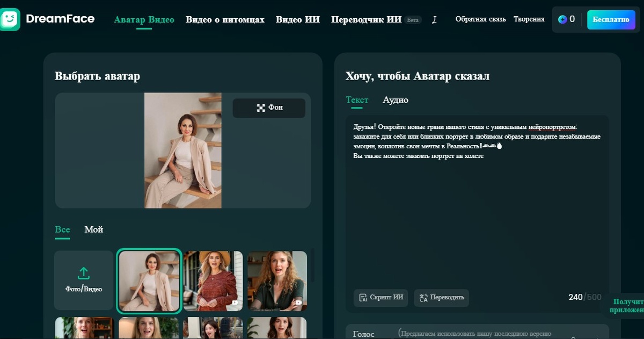Open the Фон background selector
The image size is (644, 339).
pyautogui.click(x=269, y=108)
